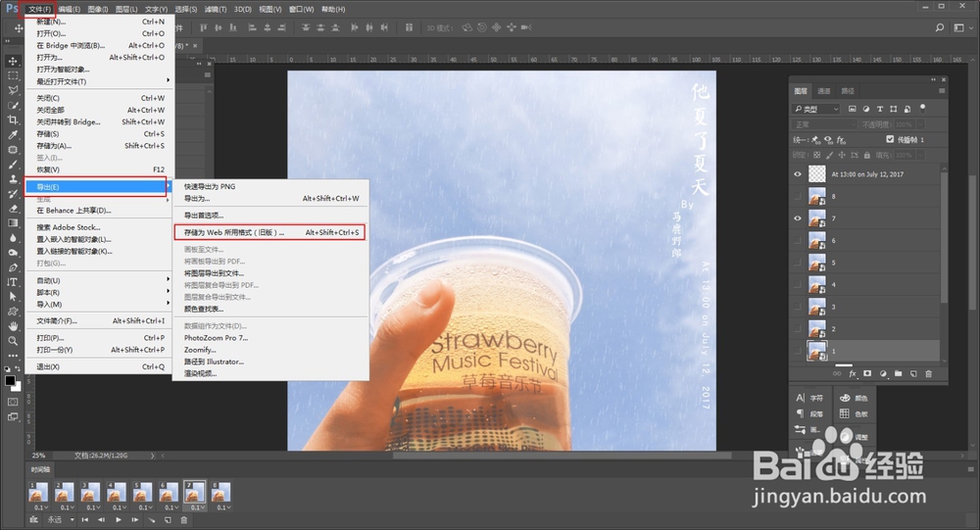This screenshot has width=980, height=530.
Task: Open the 类型 layer filter dropdown
Action: click(817, 109)
